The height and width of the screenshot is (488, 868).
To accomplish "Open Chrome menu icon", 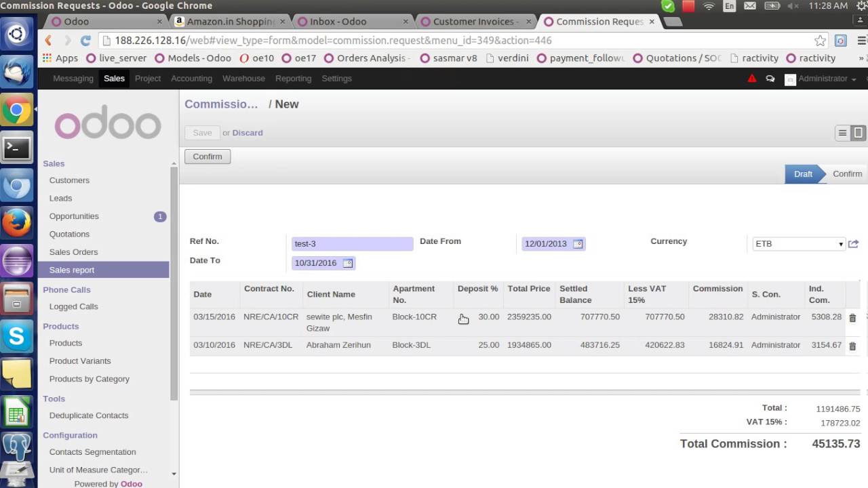I will tap(863, 41).
